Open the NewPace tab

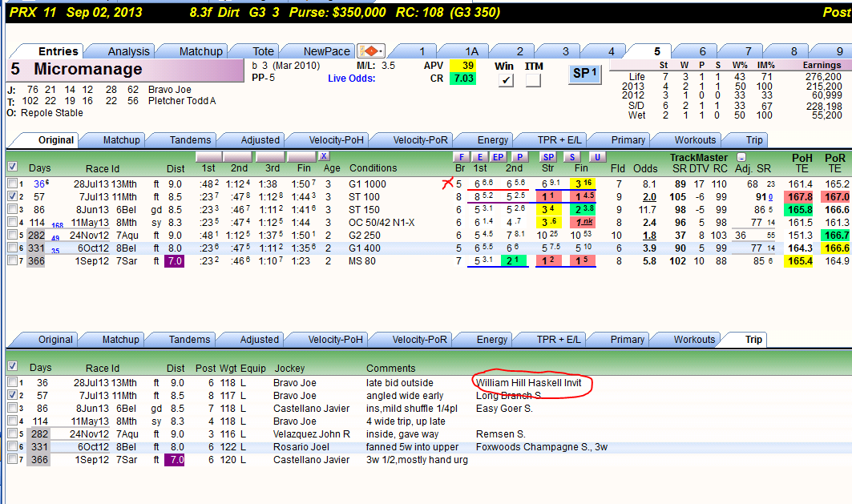click(x=326, y=51)
